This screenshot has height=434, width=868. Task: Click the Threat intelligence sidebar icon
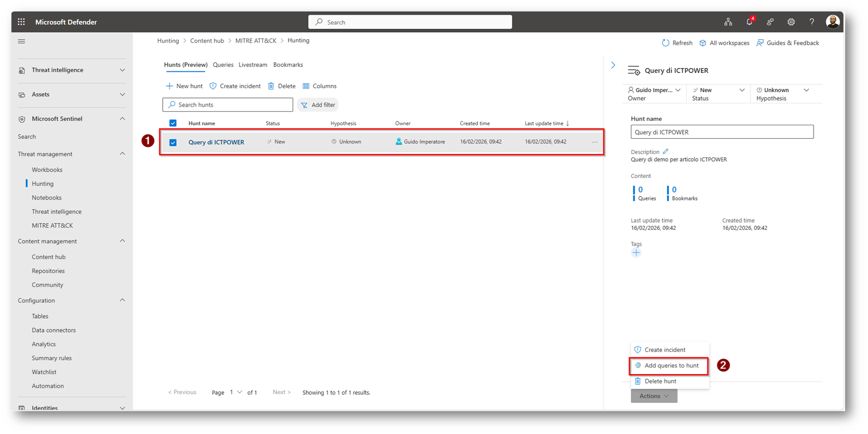click(22, 70)
